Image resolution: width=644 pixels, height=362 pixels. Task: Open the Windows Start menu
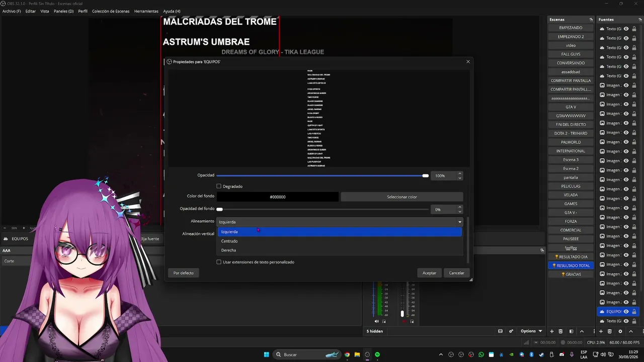point(267,354)
